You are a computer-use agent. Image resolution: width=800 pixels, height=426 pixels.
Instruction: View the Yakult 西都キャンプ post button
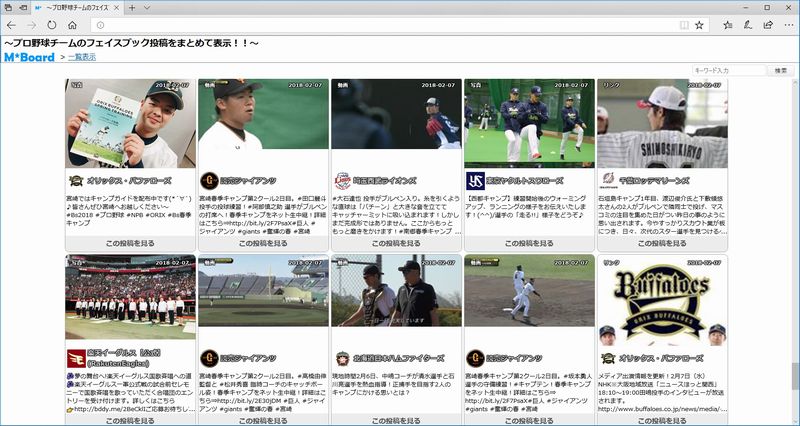coord(530,243)
